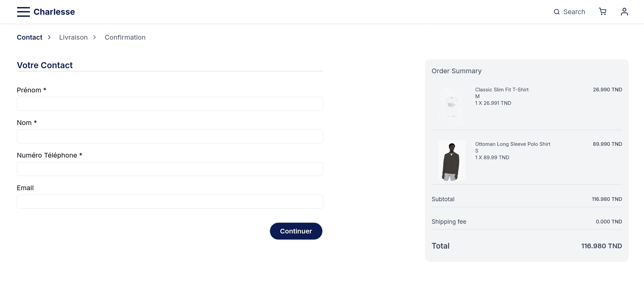Click Ottoman Long Sleeve Polo Shirt name
644x299 pixels.
pos(513,144)
